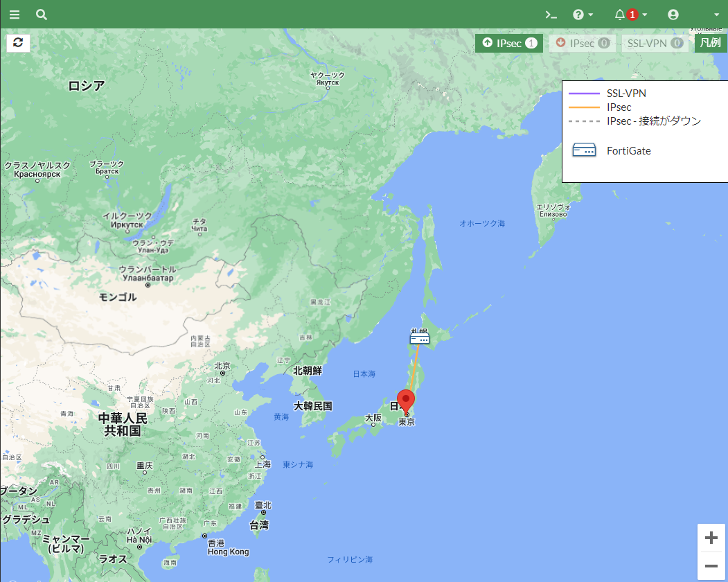Refresh the VPN map view
The width and height of the screenshot is (728, 582).
[18, 43]
